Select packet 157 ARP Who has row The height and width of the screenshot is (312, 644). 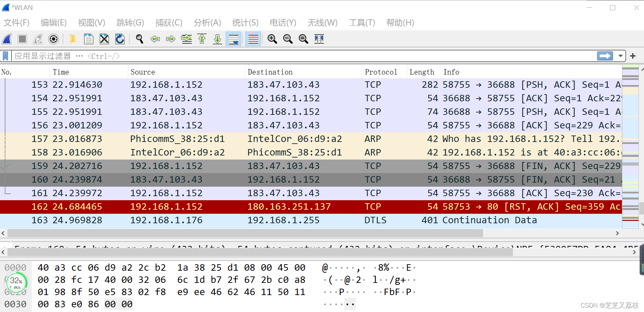click(311, 139)
